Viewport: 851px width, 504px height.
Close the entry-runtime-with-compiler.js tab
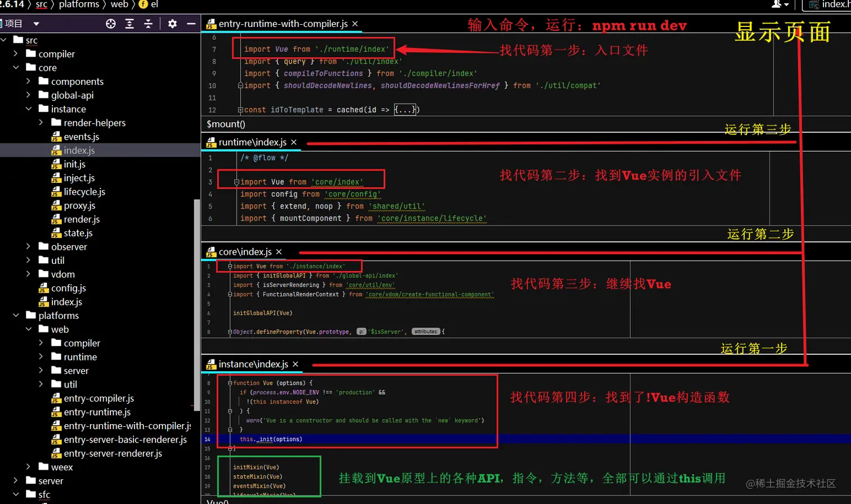pyautogui.click(x=355, y=24)
